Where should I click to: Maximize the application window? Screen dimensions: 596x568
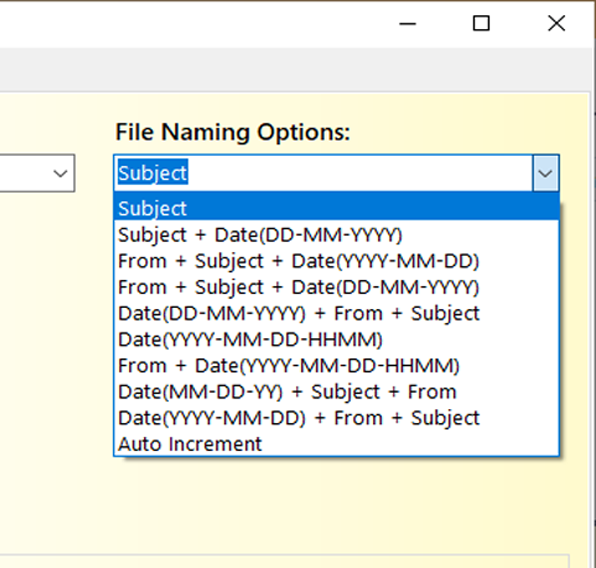(481, 24)
